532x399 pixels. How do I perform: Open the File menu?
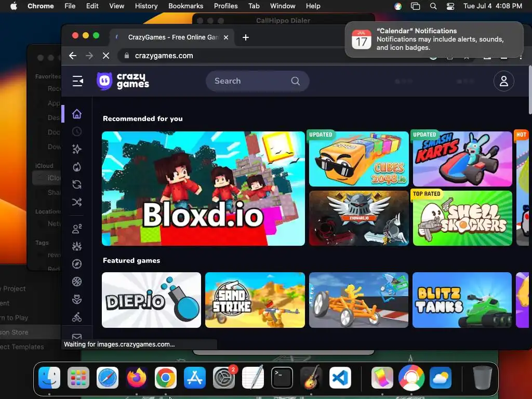click(x=70, y=6)
